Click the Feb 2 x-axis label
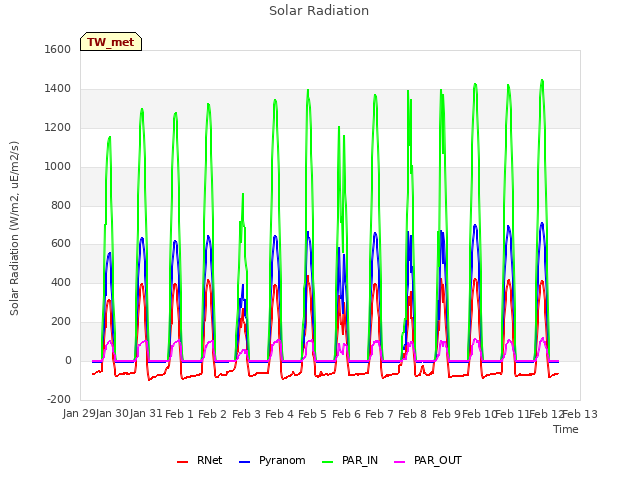 [x=212, y=414]
